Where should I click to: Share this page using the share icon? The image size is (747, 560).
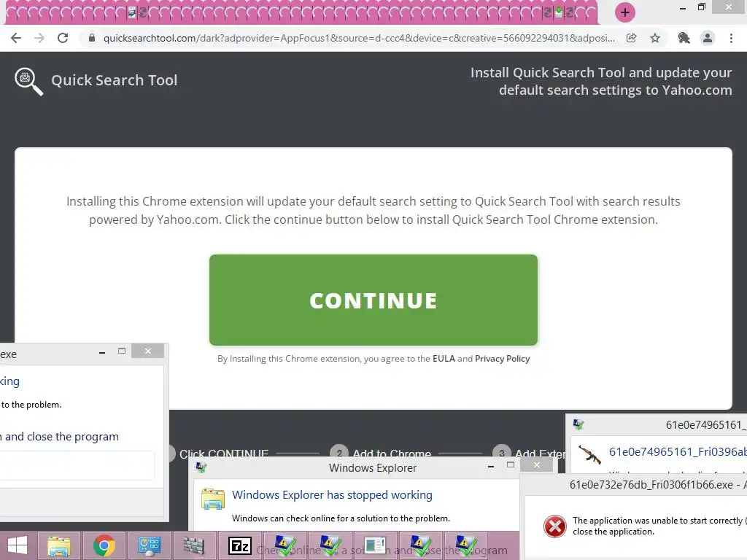tap(631, 38)
